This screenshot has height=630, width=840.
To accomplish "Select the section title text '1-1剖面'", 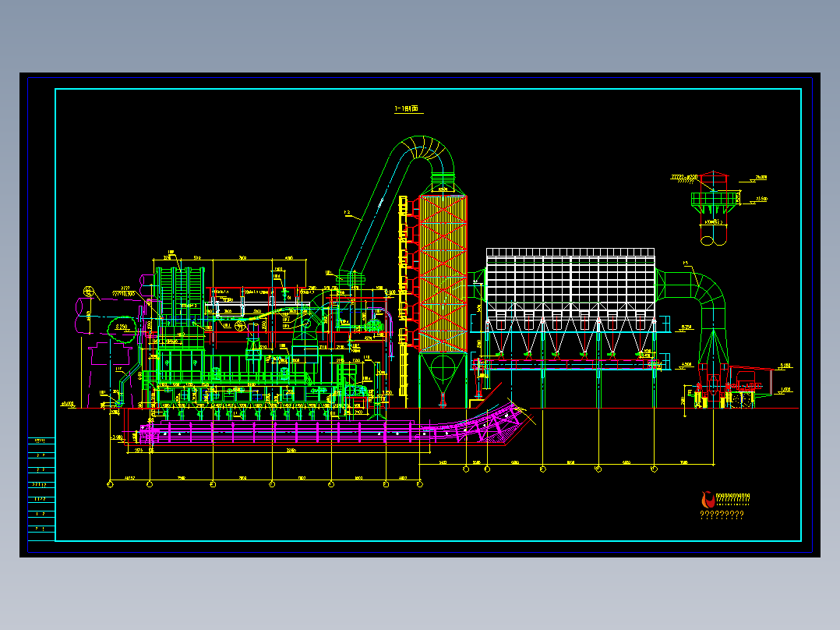I will tap(407, 109).
